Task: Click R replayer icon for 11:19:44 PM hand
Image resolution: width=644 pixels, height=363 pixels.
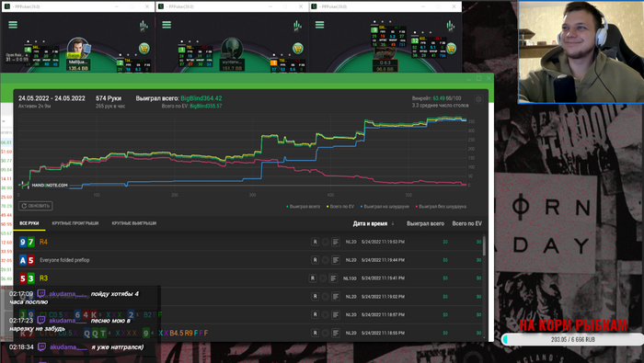Action: pos(315,260)
